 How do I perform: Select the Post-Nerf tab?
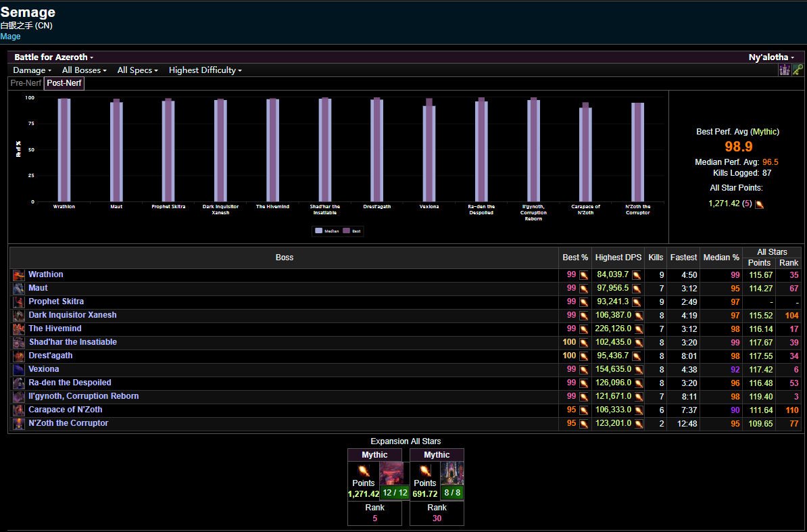(64, 82)
